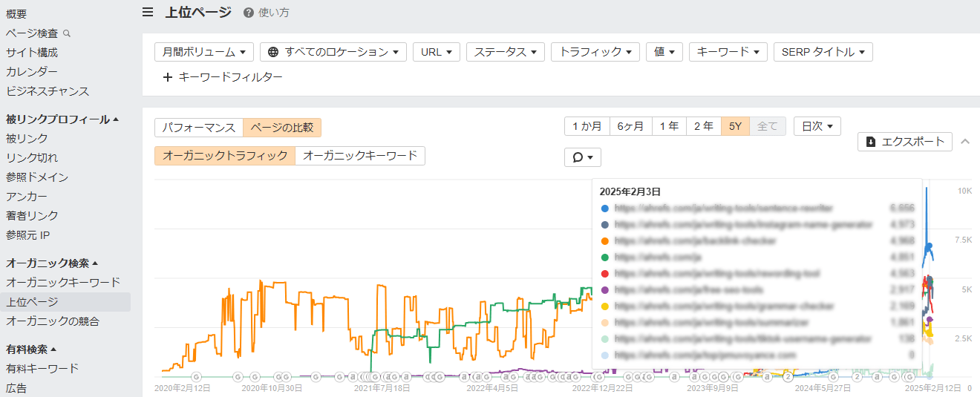Open the トラフィック filter dropdown
980x397 pixels.
tap(595, 52)
